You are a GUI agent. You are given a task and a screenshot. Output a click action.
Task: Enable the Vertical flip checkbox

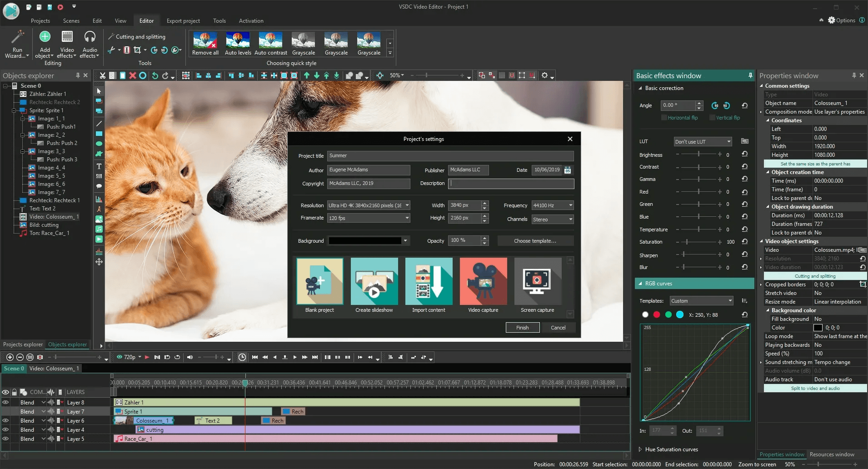pyautogui.click(x=712, y=118)
